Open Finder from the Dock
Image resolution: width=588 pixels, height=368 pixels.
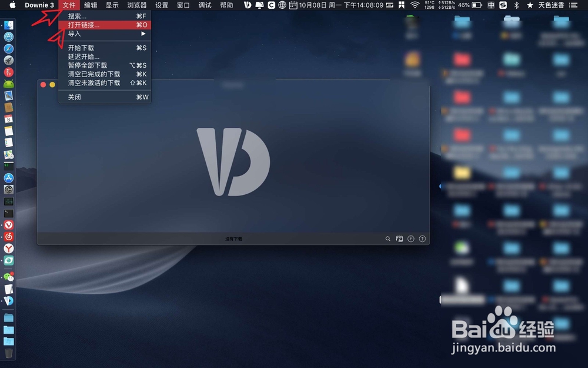point(9,25)
